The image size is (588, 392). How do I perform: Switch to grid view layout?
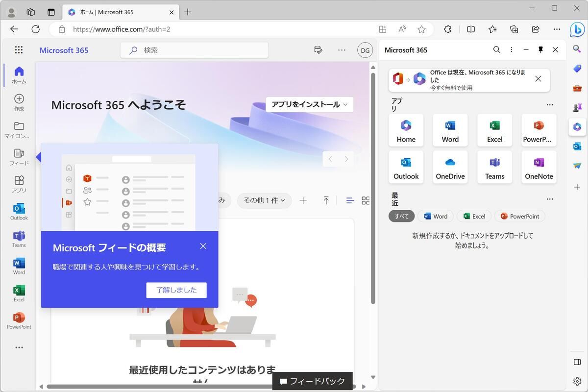(x=366, y=200)
